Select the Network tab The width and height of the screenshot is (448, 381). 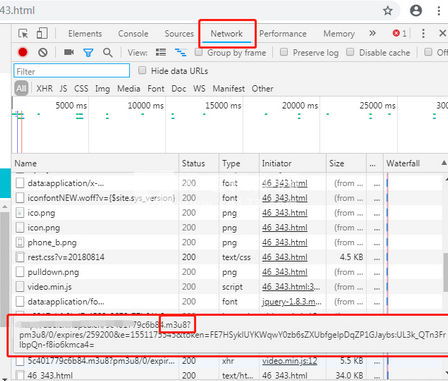227,34
